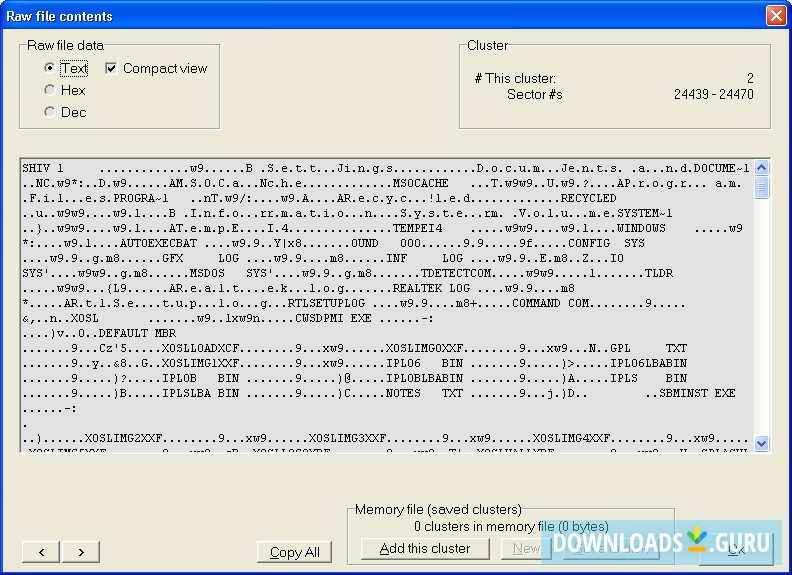Go to previous cluster with left arrow button
792x575 pixels.
coord(41,552)
